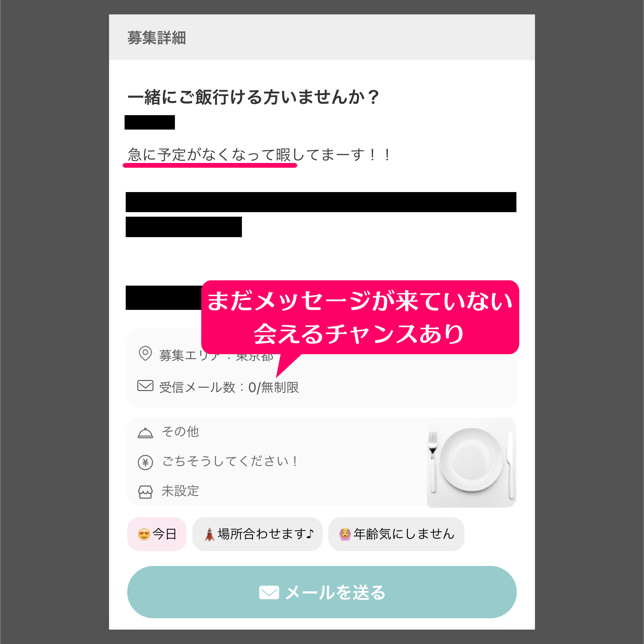The height and width of the screenshot is (644, 644).
Task: Send mail with メールを送る button
Action: tap(322, 592)
